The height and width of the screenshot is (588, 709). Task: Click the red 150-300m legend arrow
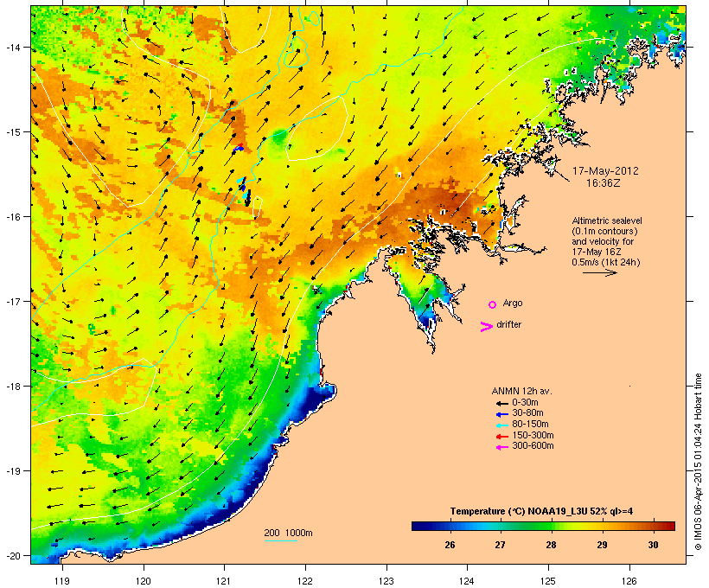tap(501, 436)
